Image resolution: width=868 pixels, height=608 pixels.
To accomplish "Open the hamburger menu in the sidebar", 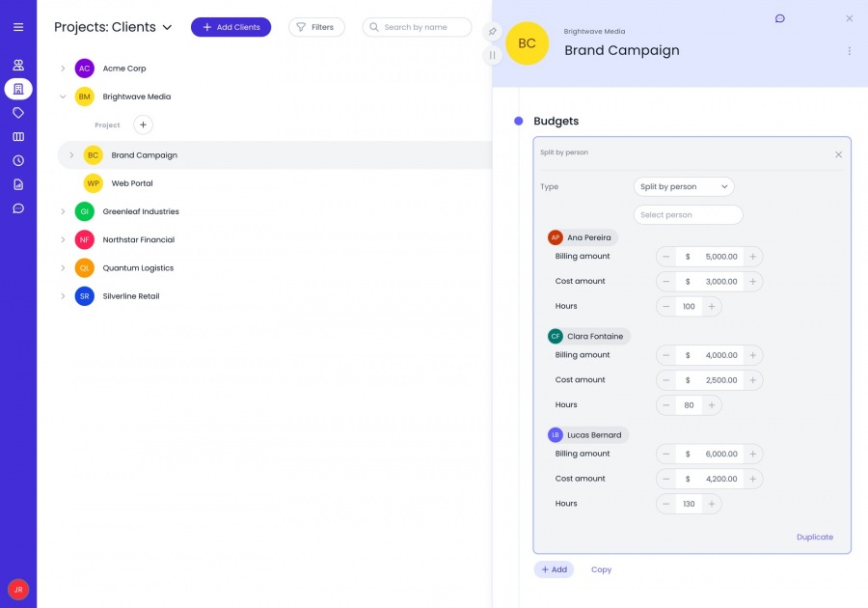I will [x=18, y=27].
